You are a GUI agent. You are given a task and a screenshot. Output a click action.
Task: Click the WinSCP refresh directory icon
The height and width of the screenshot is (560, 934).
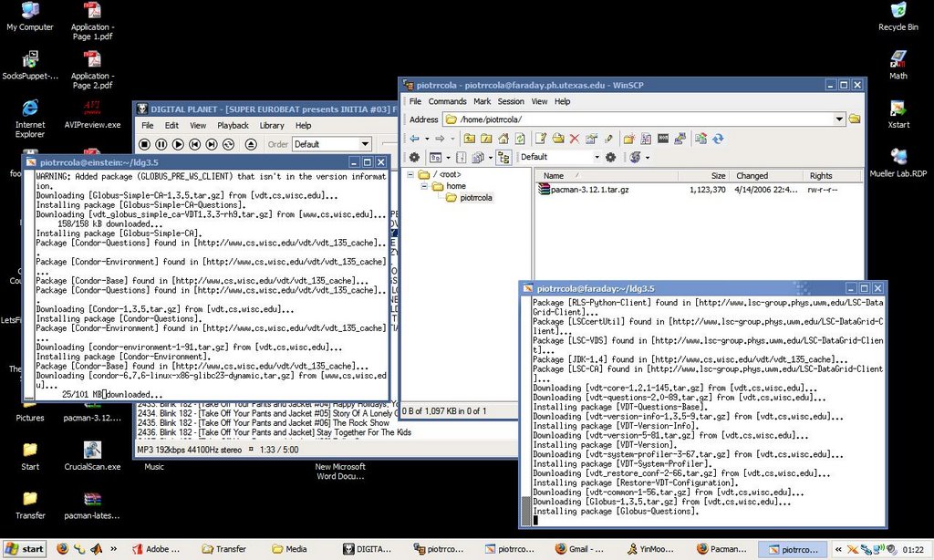point(520,139)
